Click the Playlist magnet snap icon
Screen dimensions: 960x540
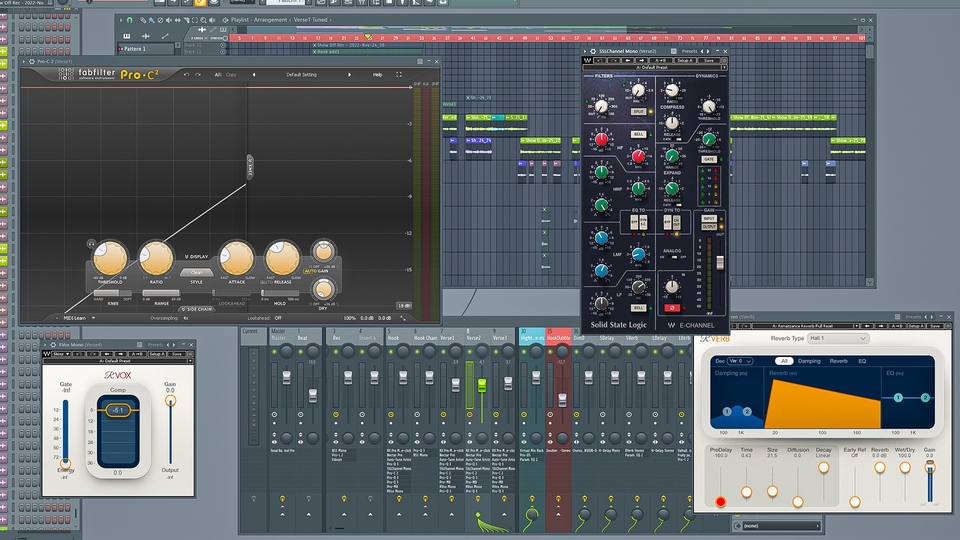(129, 20)
